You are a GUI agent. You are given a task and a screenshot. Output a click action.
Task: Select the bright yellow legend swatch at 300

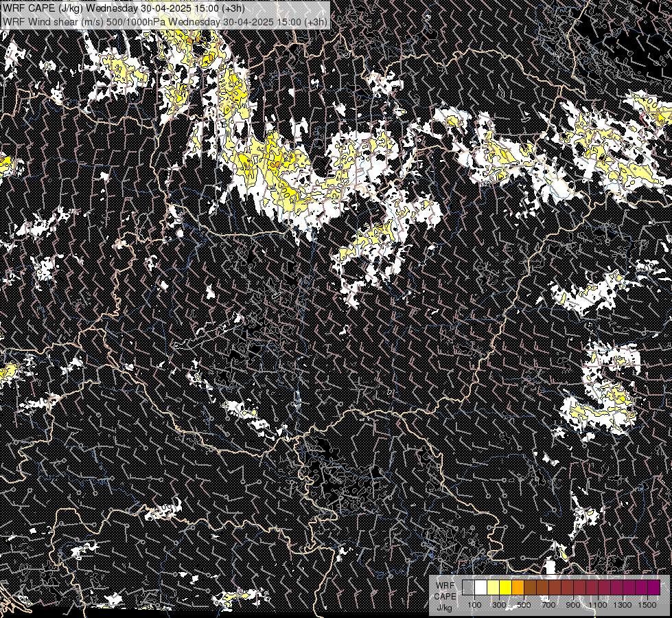click(x=506, y=587)
